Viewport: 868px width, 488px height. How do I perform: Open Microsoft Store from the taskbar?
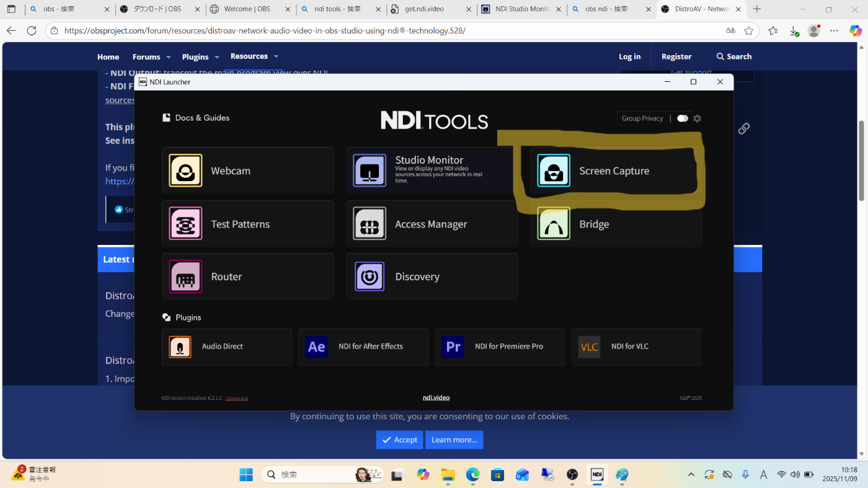(497, 475)
